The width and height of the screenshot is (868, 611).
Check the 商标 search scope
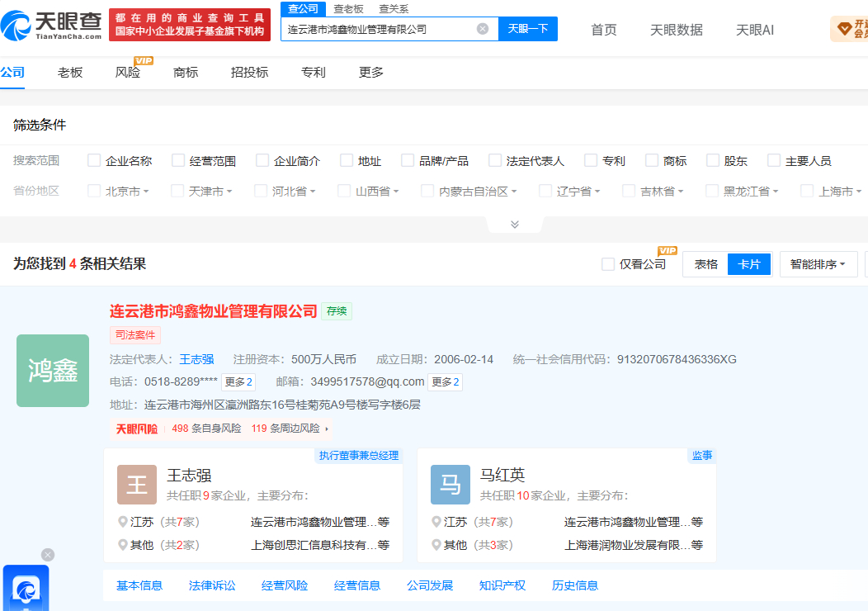tap(652, 161)
